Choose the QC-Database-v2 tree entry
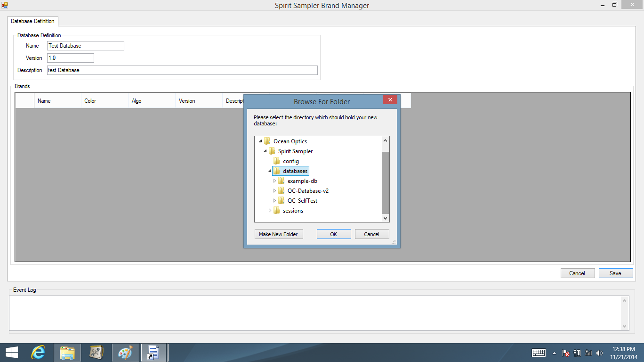The image size is (644, 362). [308, 191]
